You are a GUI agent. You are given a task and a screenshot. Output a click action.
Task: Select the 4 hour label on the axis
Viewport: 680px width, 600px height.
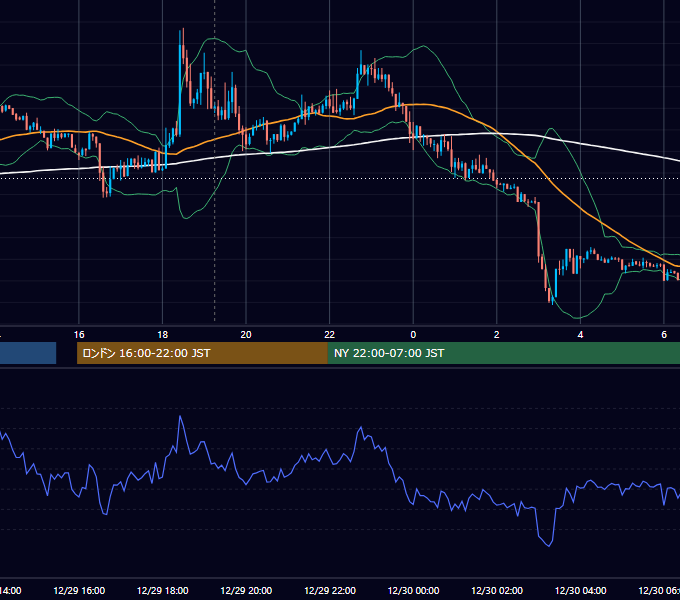click(x=580, y=335)
